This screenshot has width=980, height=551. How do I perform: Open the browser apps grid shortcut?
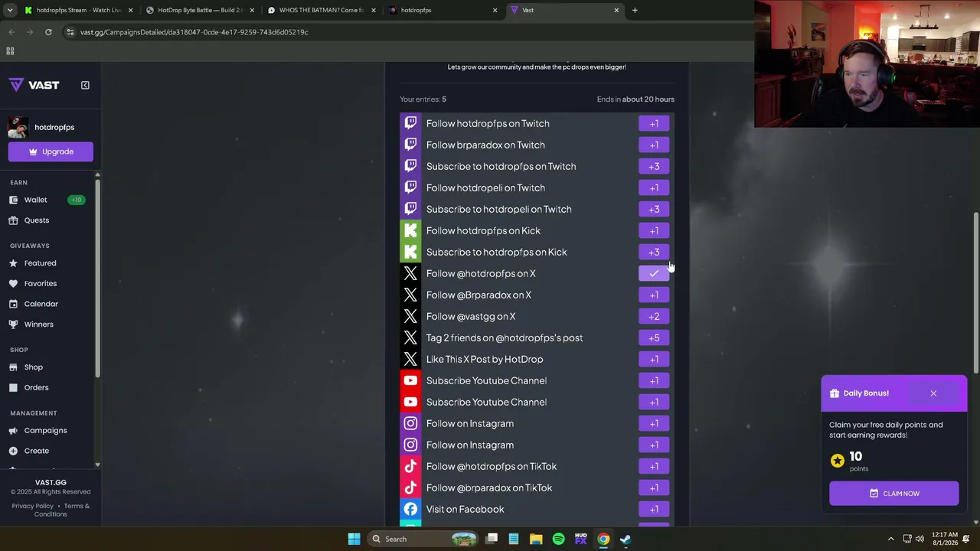pyautogui.click(x=10, y=51)
